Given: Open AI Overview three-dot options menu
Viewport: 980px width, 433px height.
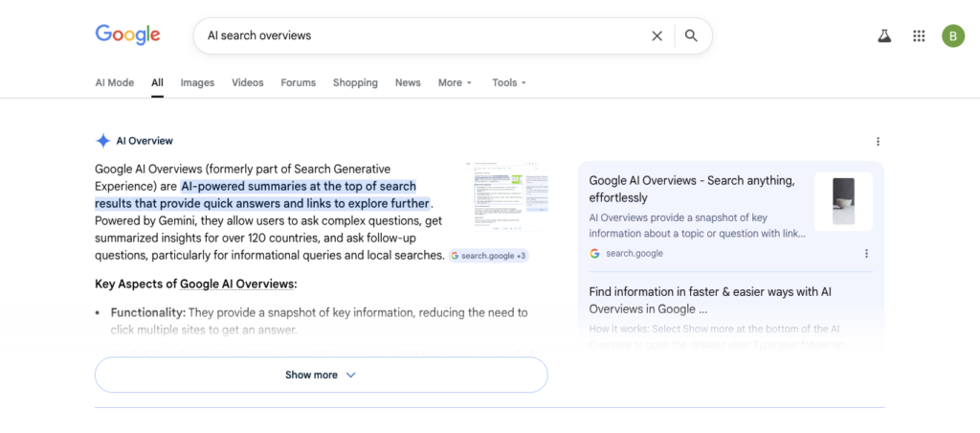Looking at the screenshot, I should 878,141.
